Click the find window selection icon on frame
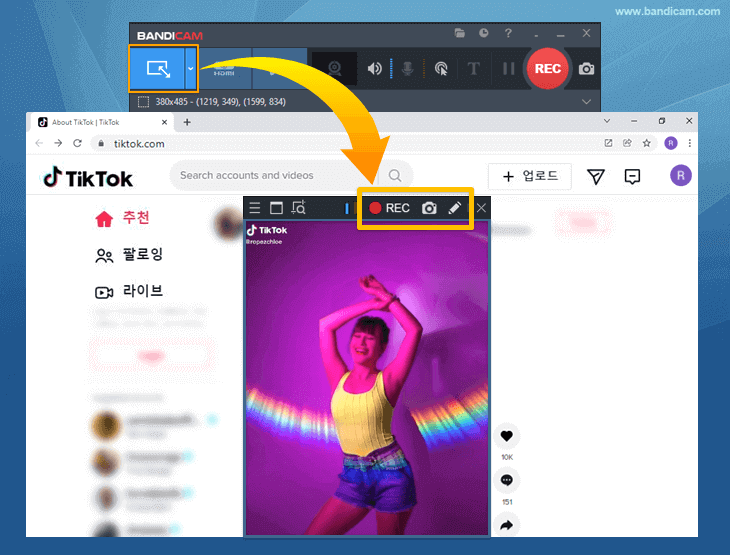Screen dimensions: 730x555 click(298, 208)
